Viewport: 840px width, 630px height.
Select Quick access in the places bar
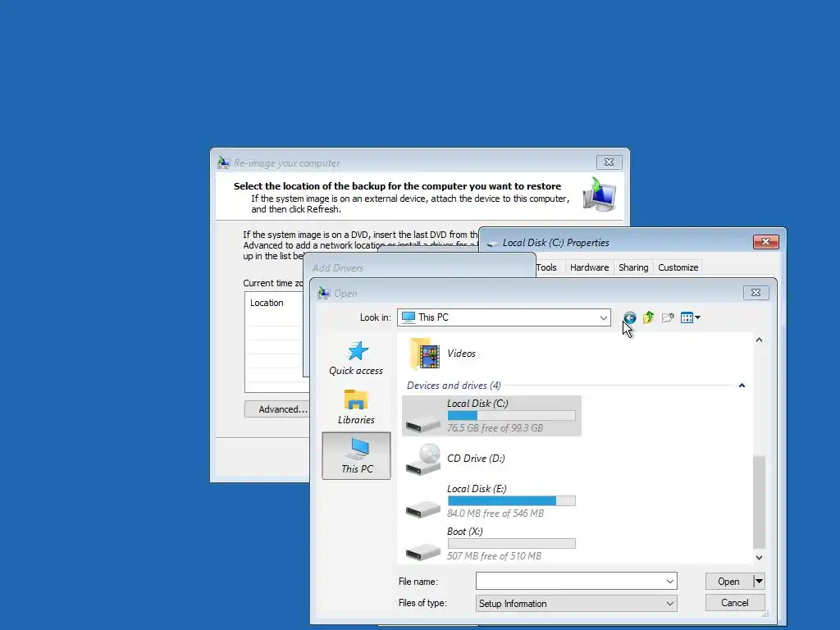[356, 358]
